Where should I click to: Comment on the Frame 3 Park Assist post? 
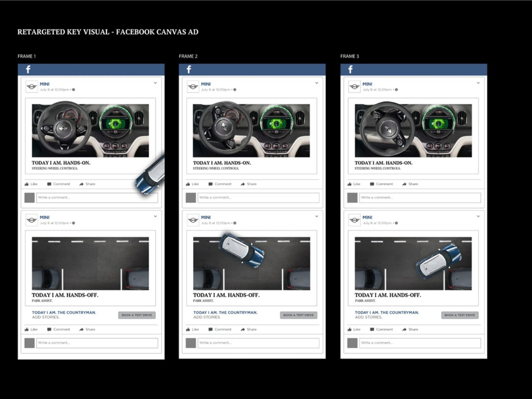pos(381,329)
